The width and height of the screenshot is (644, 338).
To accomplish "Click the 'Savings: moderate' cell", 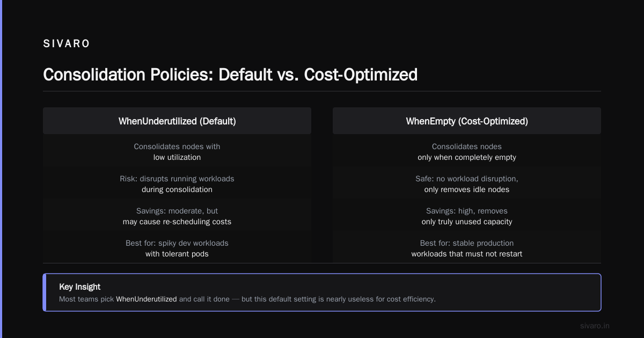I will point(177,216).
